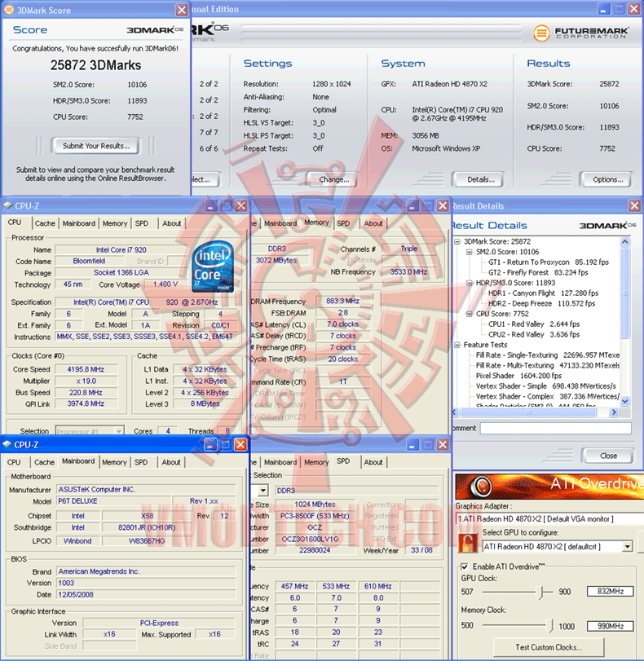The image size is (644, 661).
Task: Adjust the Memory Clock slider handle
Action: pos(550,626)
